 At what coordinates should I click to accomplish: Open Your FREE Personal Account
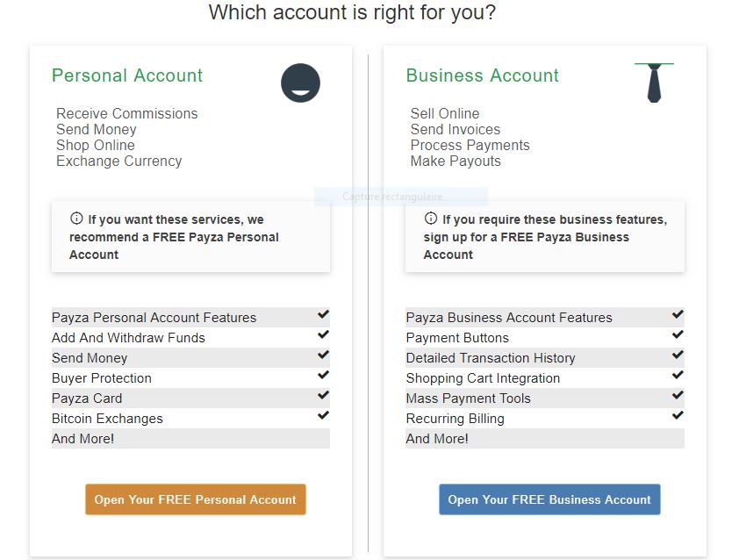coord(195,499)
